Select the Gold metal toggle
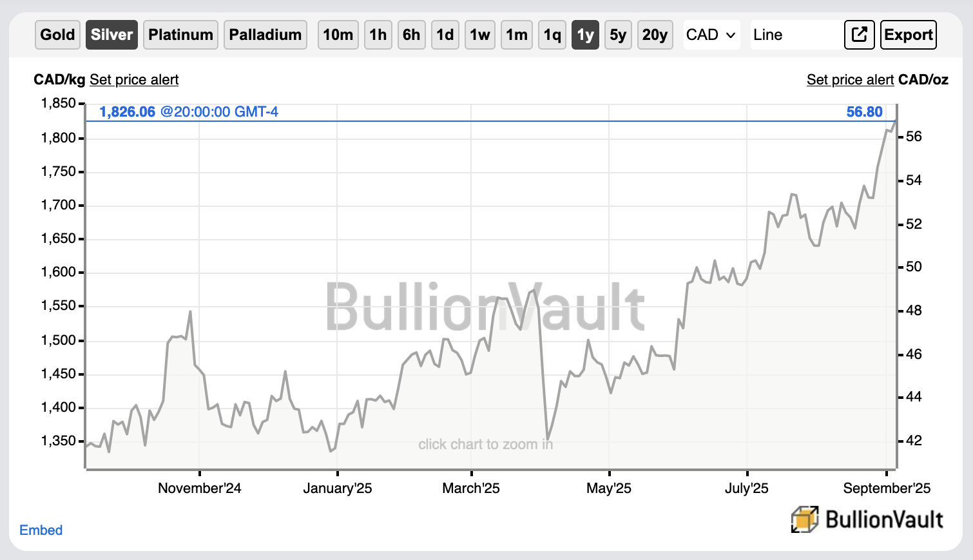Viewport: 973px width, 560px height. coord(57,35)
